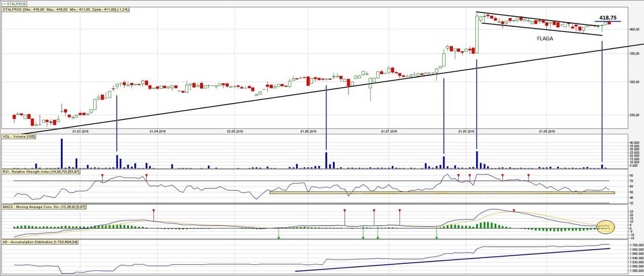Select the STALPROD legend tab at top

tap(14, 3)
